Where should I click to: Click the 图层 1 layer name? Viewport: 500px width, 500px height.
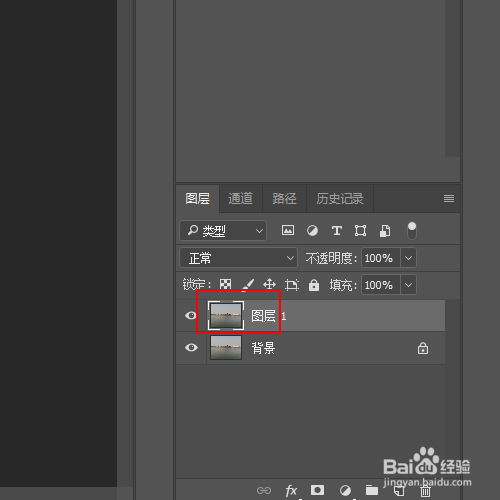[x=268, y=316]
